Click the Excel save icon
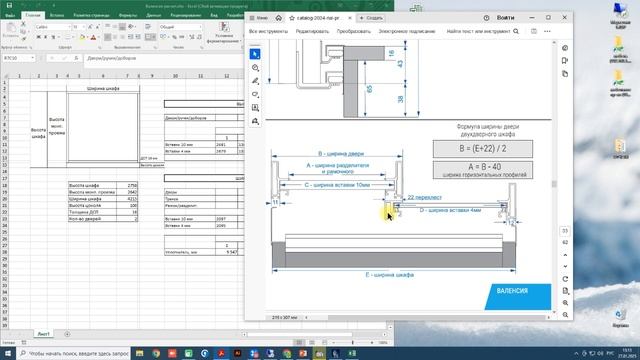 (9, 6)
